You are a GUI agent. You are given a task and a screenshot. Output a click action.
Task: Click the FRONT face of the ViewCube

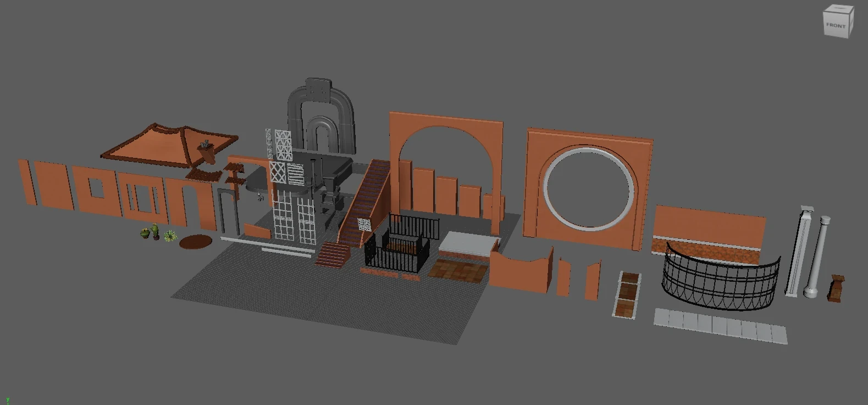[836, 26]
